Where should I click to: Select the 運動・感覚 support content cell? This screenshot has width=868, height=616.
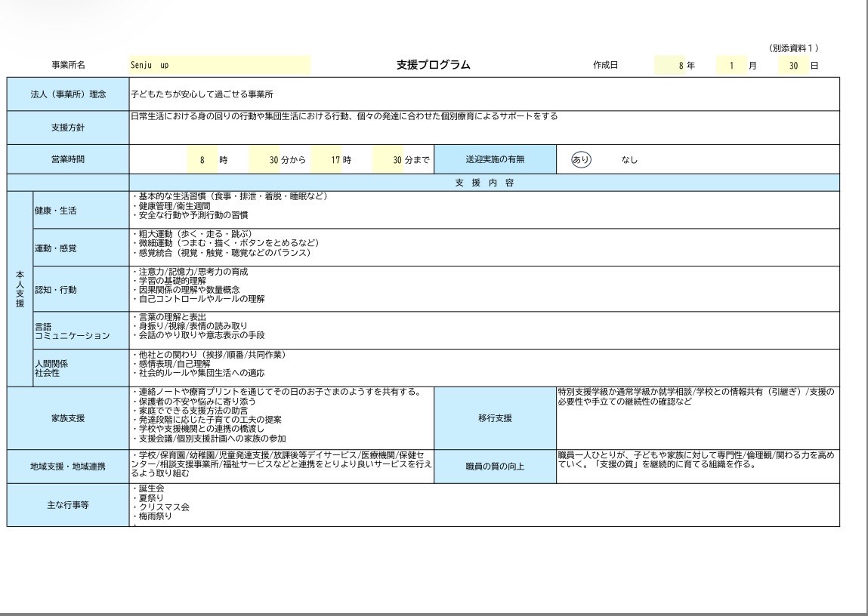pyautogui.click(x=483, y=247)
